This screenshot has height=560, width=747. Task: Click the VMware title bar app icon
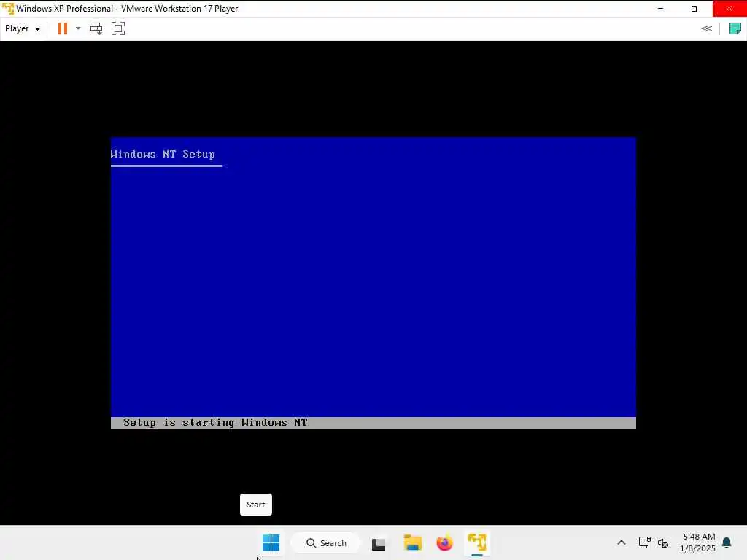pyautogui.click(x=7, y=9)
